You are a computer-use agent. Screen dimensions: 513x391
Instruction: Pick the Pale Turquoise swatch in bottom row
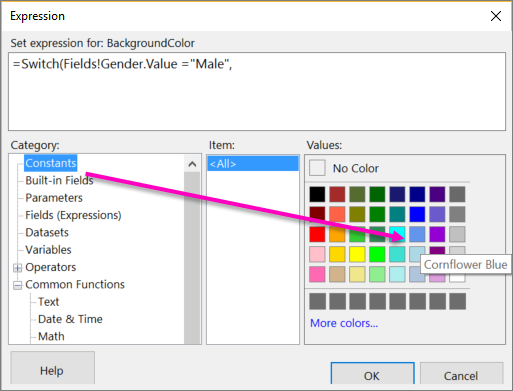397,274
